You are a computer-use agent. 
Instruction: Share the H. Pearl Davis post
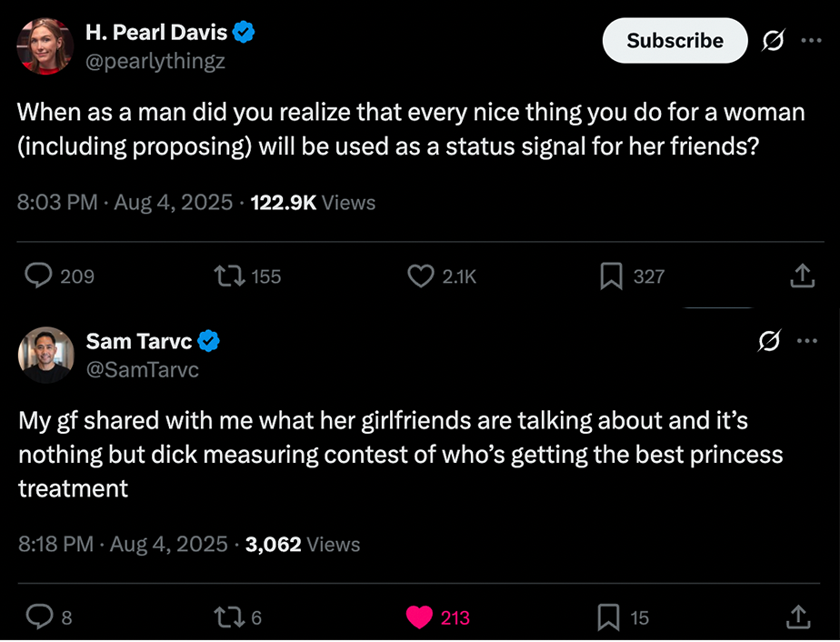tap(802, 276)
